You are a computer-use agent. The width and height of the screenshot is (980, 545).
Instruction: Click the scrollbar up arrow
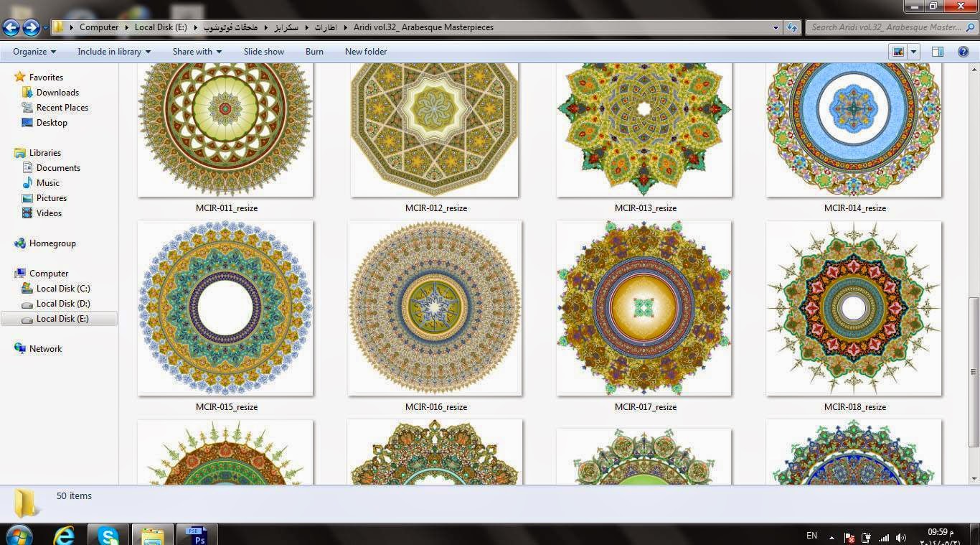(x=974, y=70)
